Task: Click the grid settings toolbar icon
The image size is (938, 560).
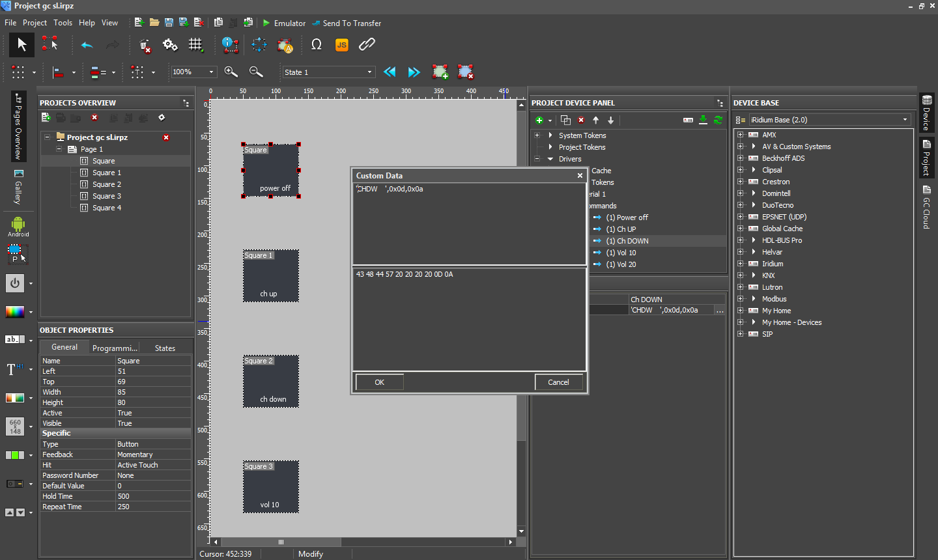Action: coord(195,45)
